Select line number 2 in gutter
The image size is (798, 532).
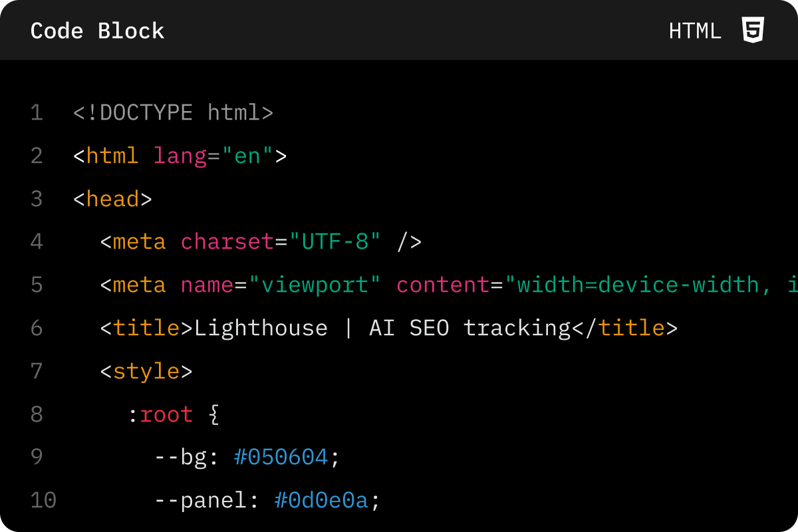(x=37, y=156)
